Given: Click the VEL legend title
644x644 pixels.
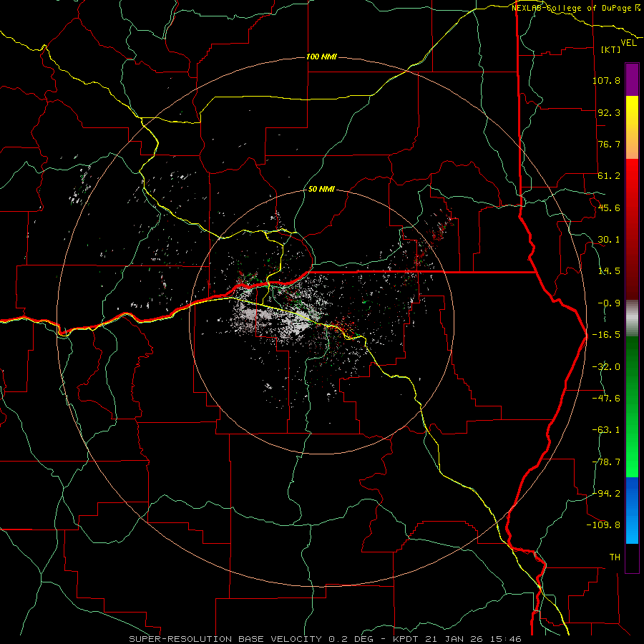Looking at the screenshot, I should click(x=628, y=43).
